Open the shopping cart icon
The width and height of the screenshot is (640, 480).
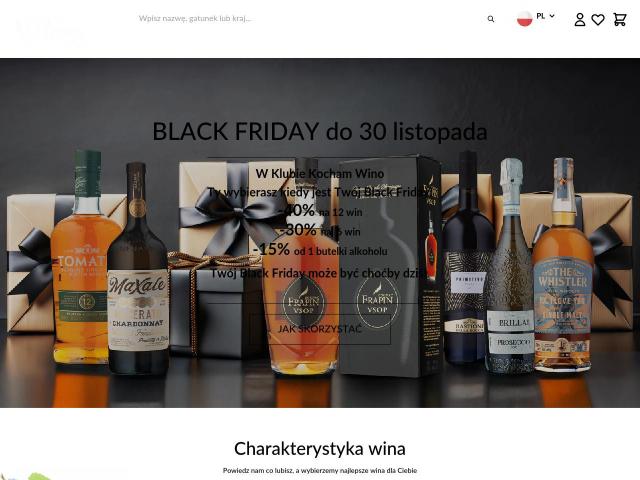point(620,19)
